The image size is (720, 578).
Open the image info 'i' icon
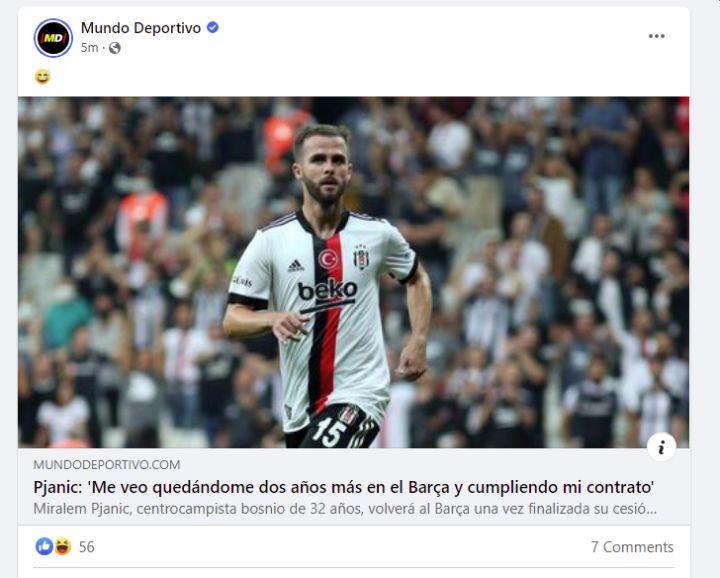[661, 447]
